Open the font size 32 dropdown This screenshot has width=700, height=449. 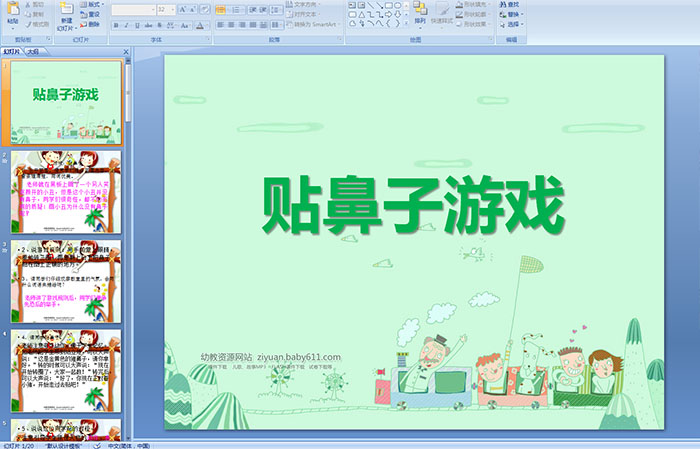(x=166, y=10)
